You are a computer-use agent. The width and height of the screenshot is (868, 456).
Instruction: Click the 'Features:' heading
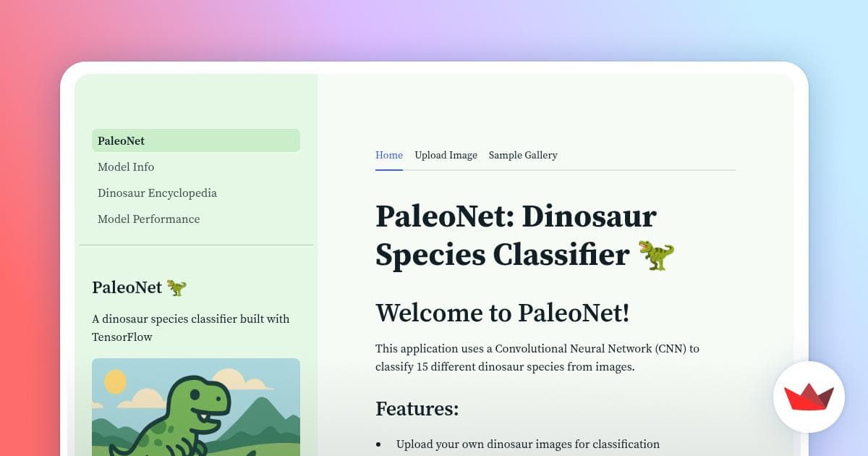[x=417, y=408]
